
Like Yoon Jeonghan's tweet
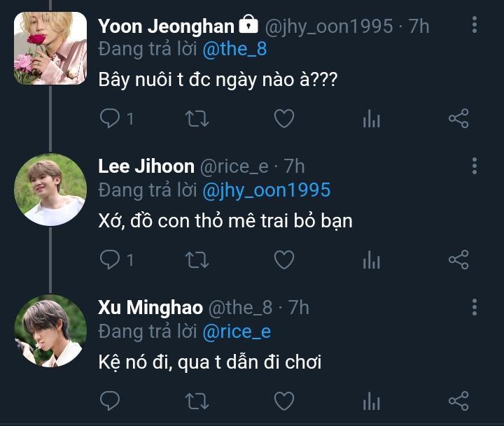[x=283, y=119]
